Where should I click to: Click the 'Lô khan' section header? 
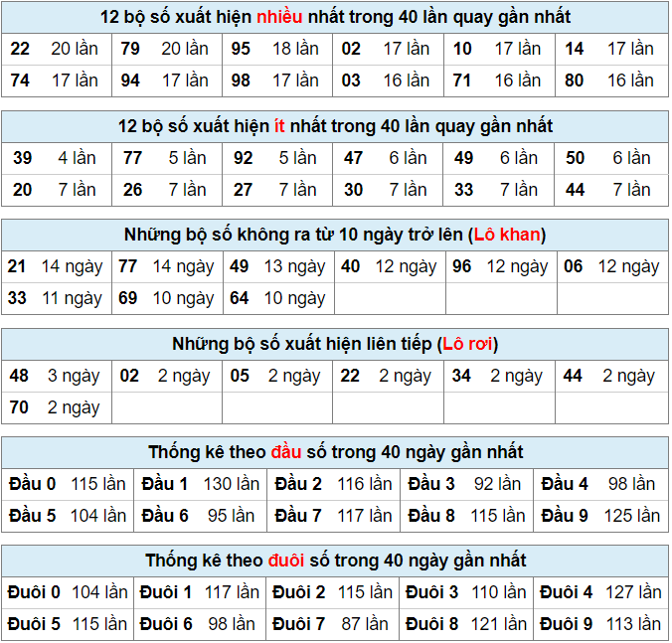(335, 235)
